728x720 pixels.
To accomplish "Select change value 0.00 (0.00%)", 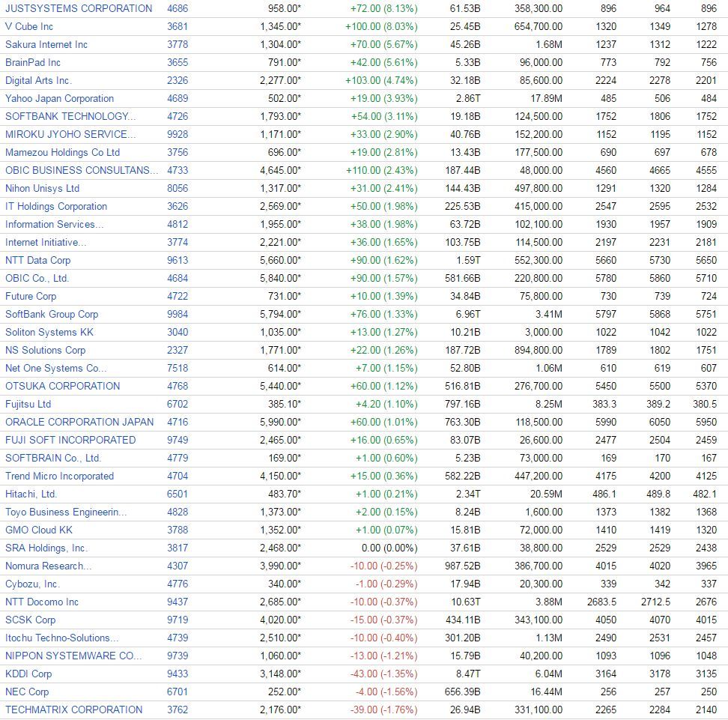I will pyautogui.click(x=389, y=548).
